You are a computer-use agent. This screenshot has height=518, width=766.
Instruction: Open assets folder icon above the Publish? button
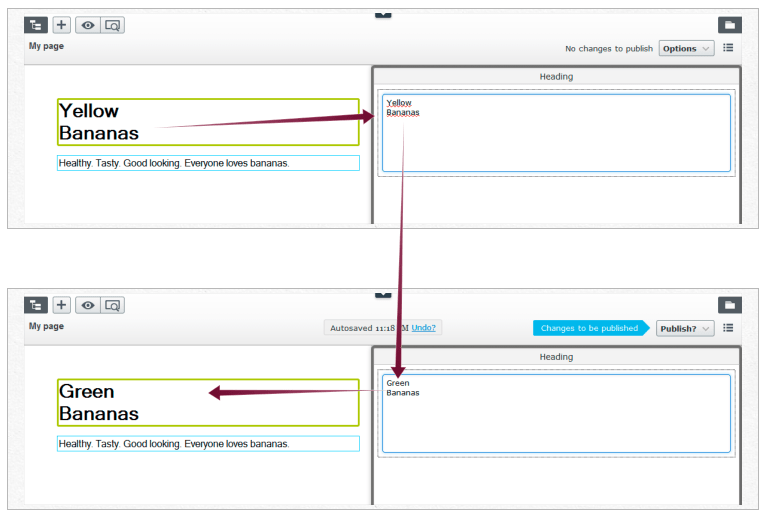pyautogui.click(x=729, y=305)
